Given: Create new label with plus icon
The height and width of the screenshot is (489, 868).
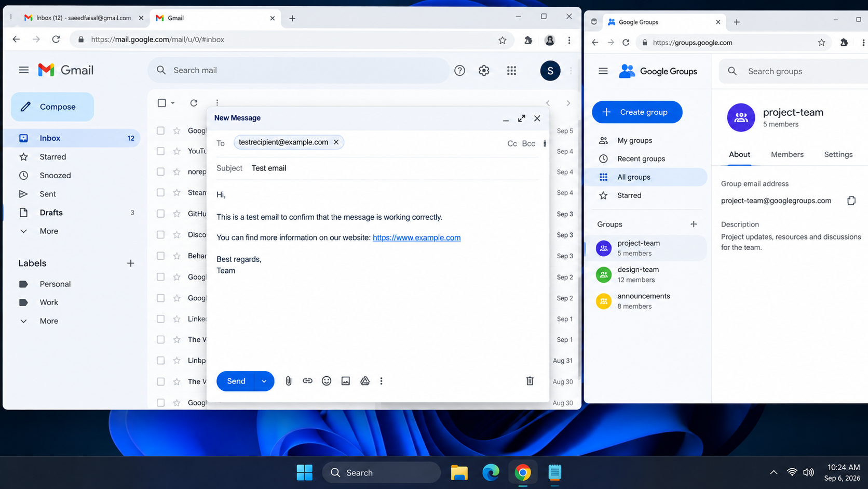Looking at the screenshot, I should pyautogui.click(x=130, y=263).
